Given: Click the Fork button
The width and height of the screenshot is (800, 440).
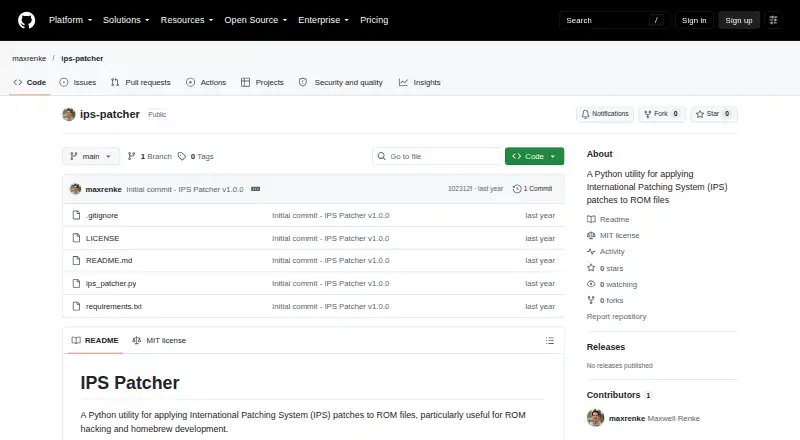Looking at the screenshot, I should 662,114.
